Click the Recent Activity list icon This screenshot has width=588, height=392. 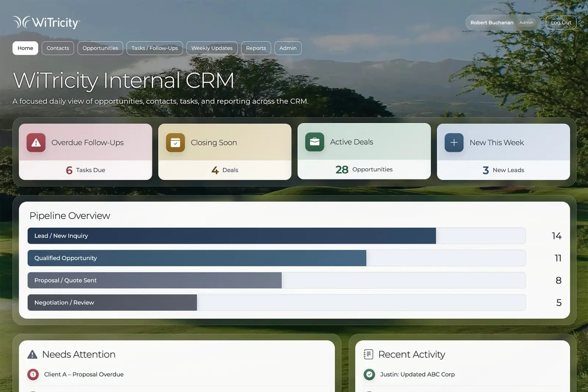pyautogui.click(x=368, y=354)
